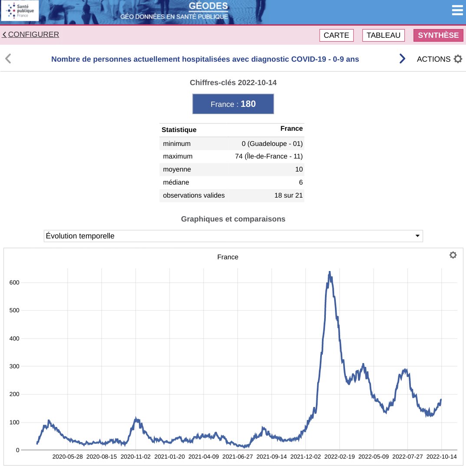Click the 'maximum' row label
This screenshot has height=476, width=466.
[177, 156]
